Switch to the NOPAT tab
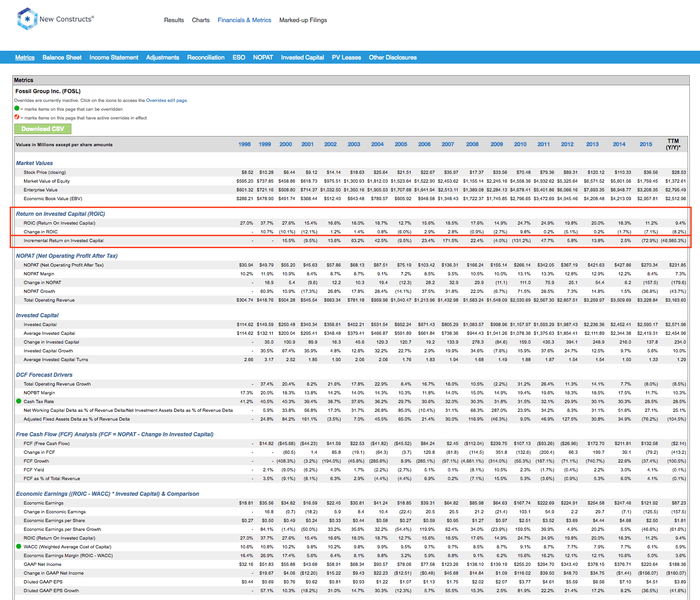The width and height of the screenshot is (700, 600). coord(263,58)
